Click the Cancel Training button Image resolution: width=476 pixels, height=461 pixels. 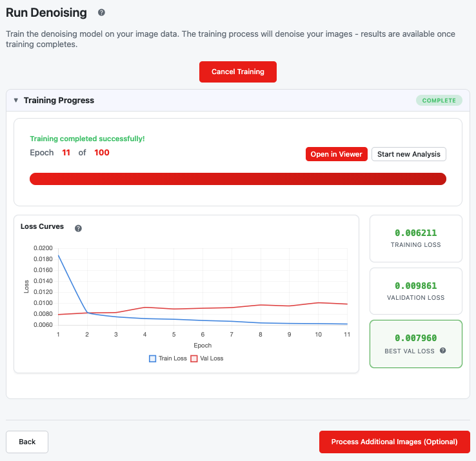click(x=238, y=72)
